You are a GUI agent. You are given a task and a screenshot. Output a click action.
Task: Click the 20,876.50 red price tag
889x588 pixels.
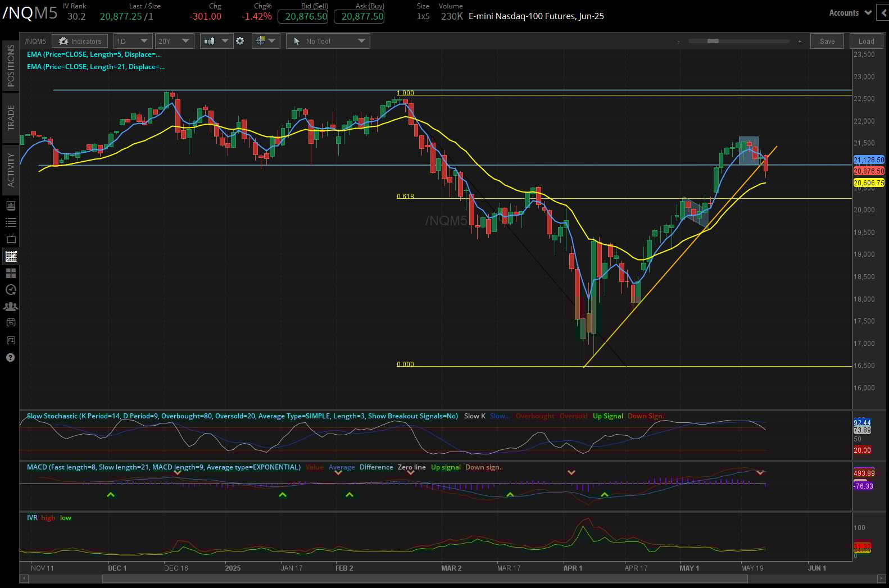pos(869,171)
